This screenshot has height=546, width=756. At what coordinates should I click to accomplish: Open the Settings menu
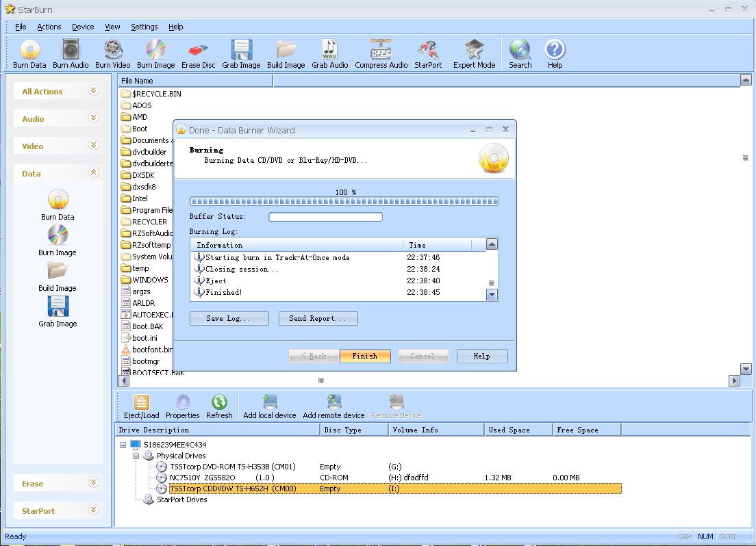[144, 27]
